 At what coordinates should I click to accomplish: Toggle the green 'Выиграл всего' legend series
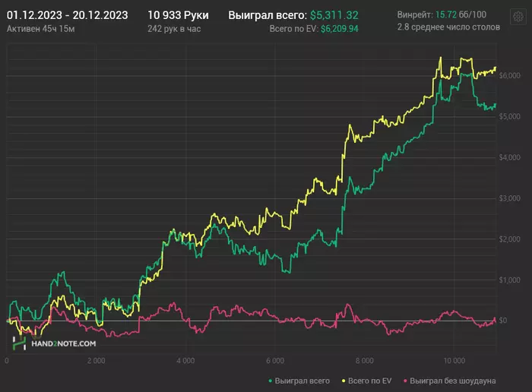pos(299,381)
